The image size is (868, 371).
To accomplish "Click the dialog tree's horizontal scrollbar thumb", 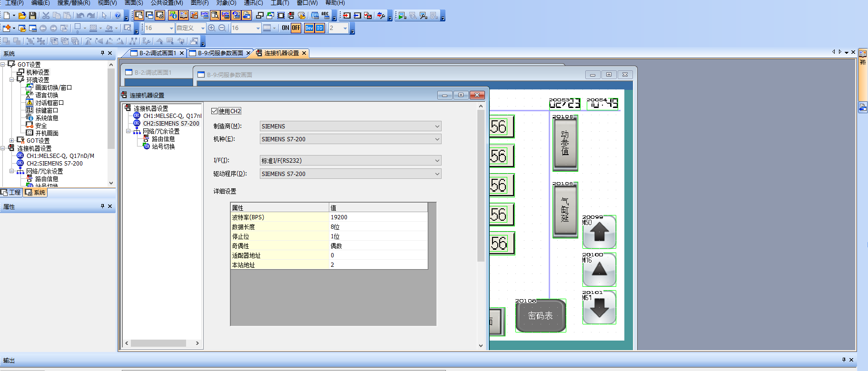I will click(x=158, y=343).
